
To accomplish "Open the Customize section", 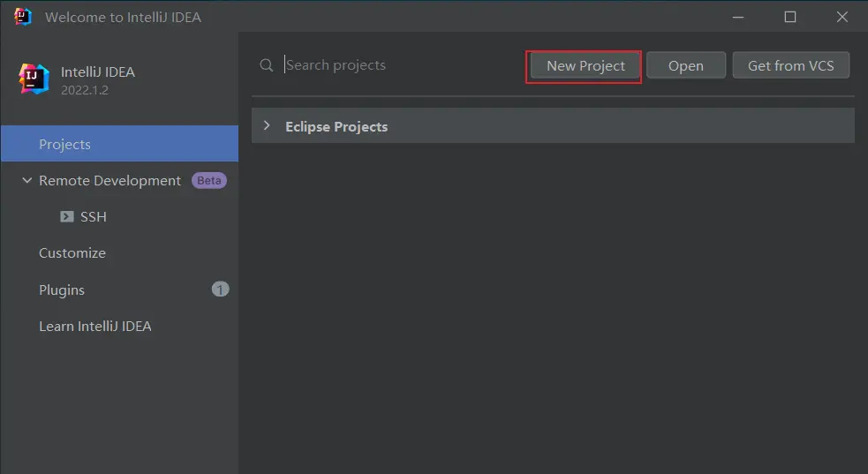I will click(x=72, y=252).
